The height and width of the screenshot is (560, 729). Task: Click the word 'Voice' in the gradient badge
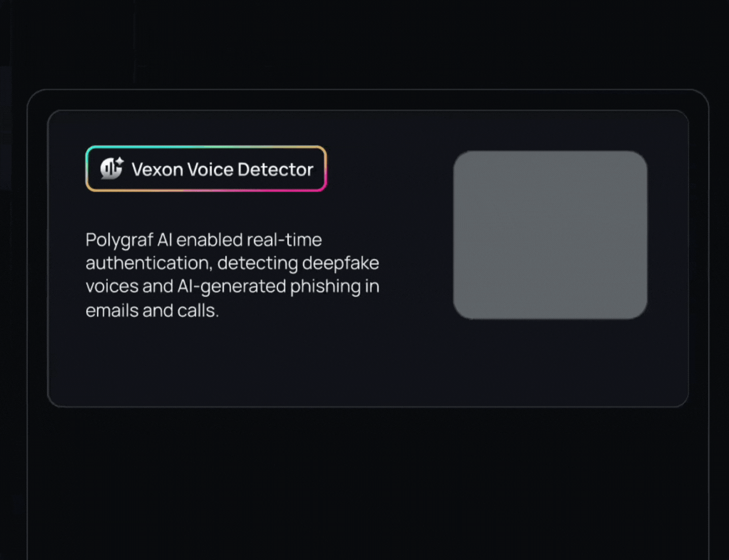(210, 170)
